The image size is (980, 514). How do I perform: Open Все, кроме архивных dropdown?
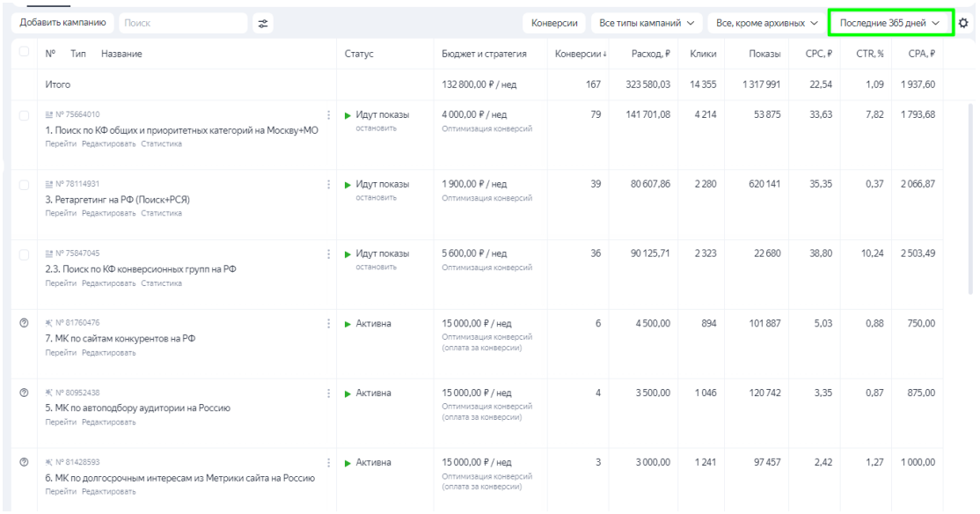point(767,23)
